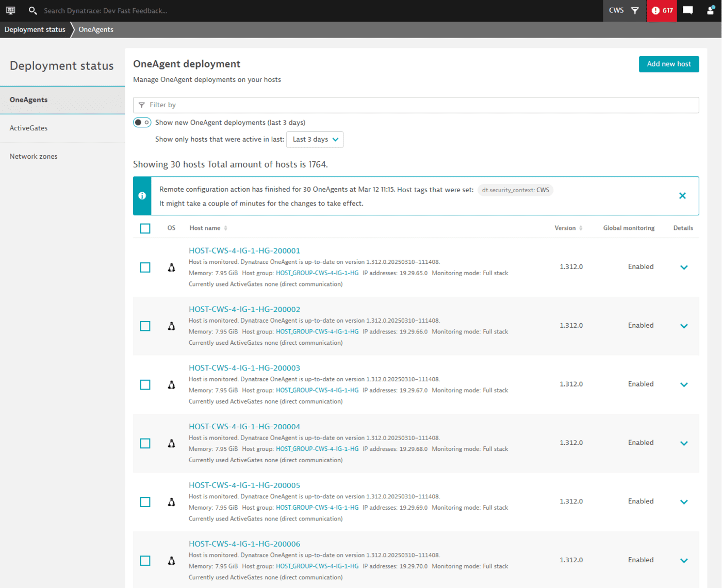Open the user profile icon
The height and width of the screenshot is (588, 722).
(711, 10)
